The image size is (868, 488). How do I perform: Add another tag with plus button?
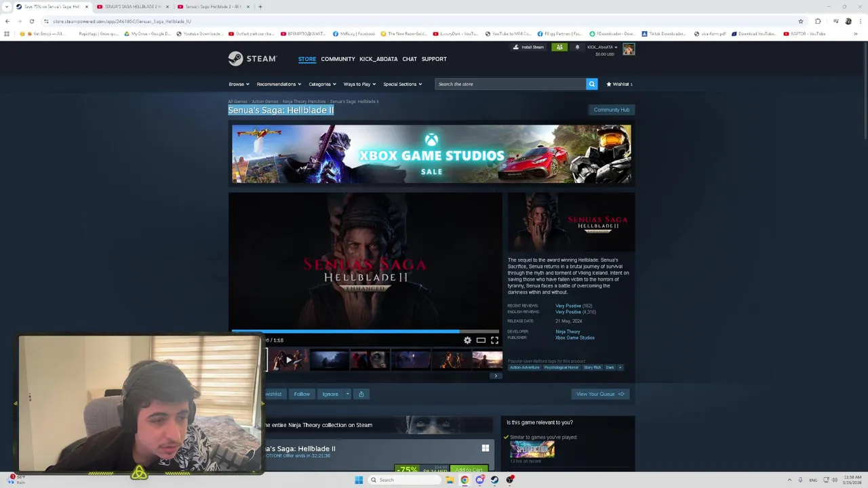pos(620,367)
